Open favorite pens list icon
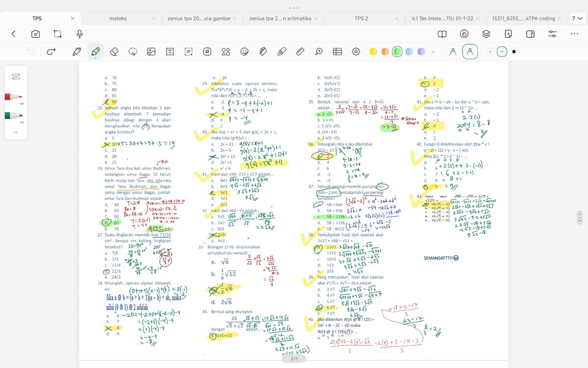Image resolution: width=588 pixels, height=368 pixels. click(16, 77)
